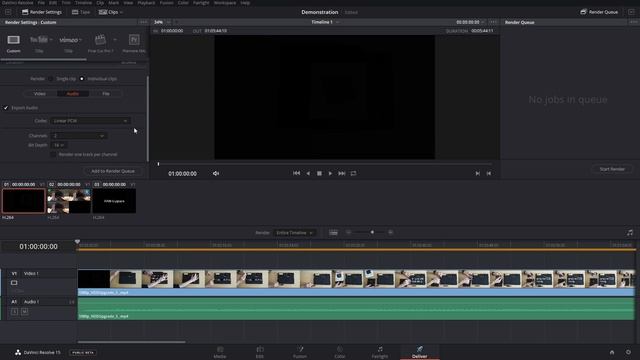Open the Channels dropdown
The height and width of the screenshot is (360, 640).
point(79,136)
